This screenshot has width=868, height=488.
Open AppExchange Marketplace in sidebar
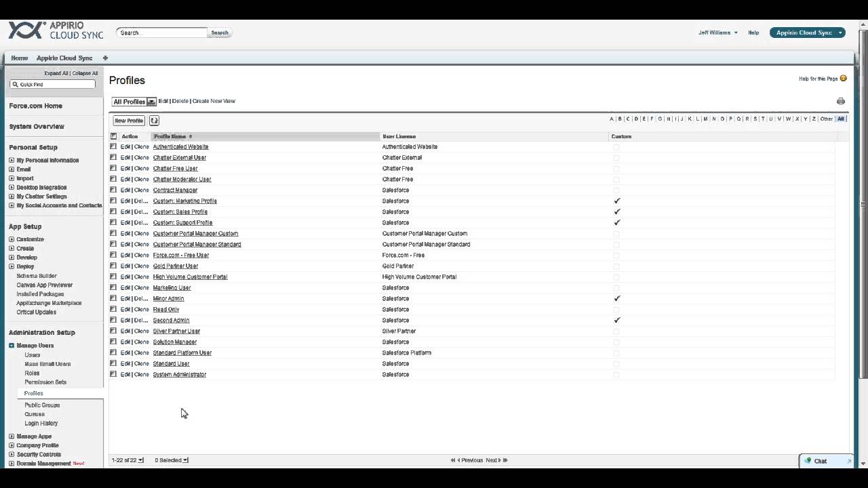click(x=49, y=303)
